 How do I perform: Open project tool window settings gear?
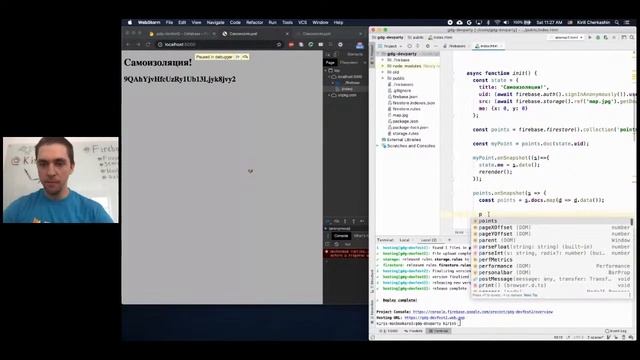click(x=428, y=46)
